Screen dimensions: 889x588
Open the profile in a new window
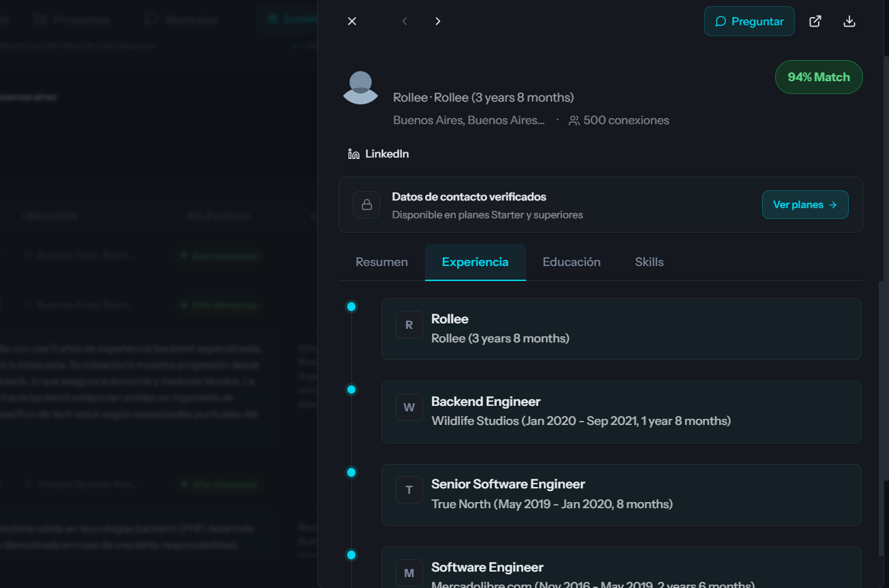(815, 21)
